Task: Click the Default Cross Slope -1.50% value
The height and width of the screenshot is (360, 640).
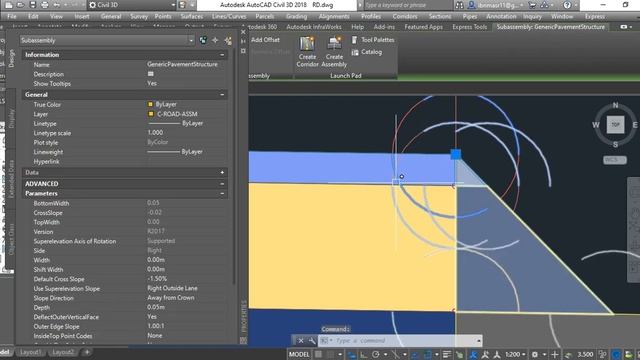Action: click(x=157, y=279)
